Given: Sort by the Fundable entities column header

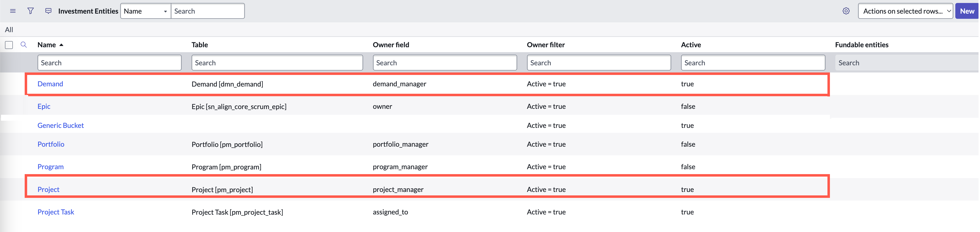Looking at the screenshot, I should click(x=862, y=45).
